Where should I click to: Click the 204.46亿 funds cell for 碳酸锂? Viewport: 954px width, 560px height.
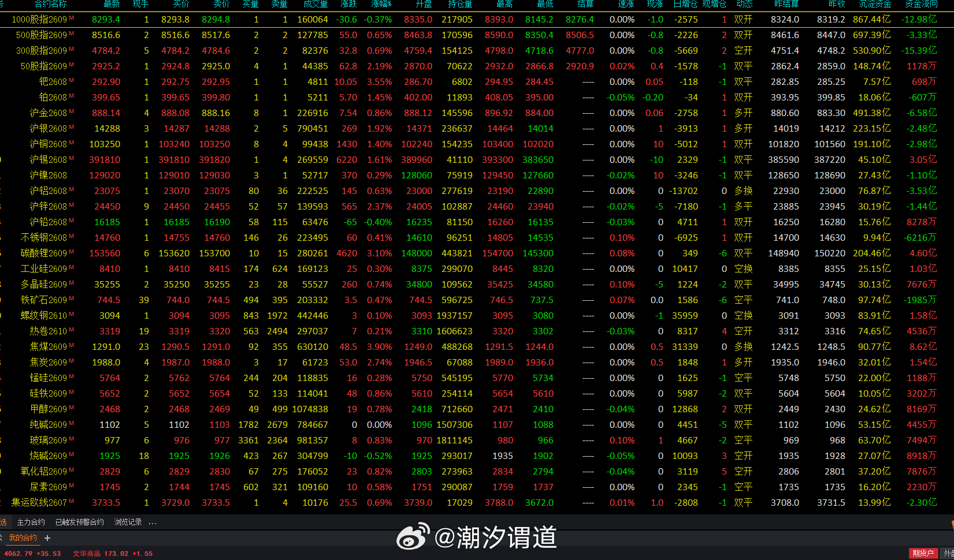click(871, 253)
